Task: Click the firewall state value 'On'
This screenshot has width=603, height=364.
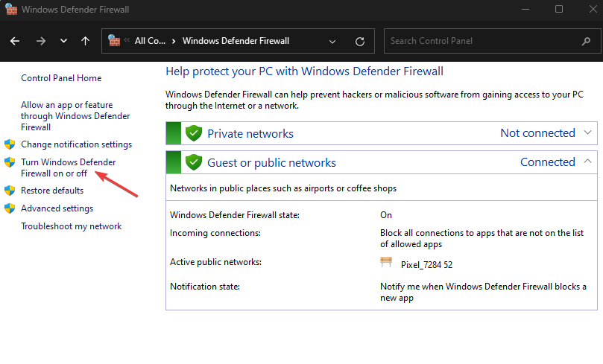Action: coord(386,215)
